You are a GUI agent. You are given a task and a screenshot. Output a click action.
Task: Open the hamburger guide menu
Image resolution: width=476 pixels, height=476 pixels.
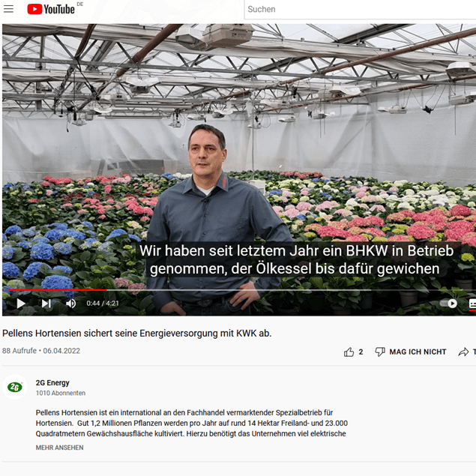pyautogui.click(x=8, y=9)
